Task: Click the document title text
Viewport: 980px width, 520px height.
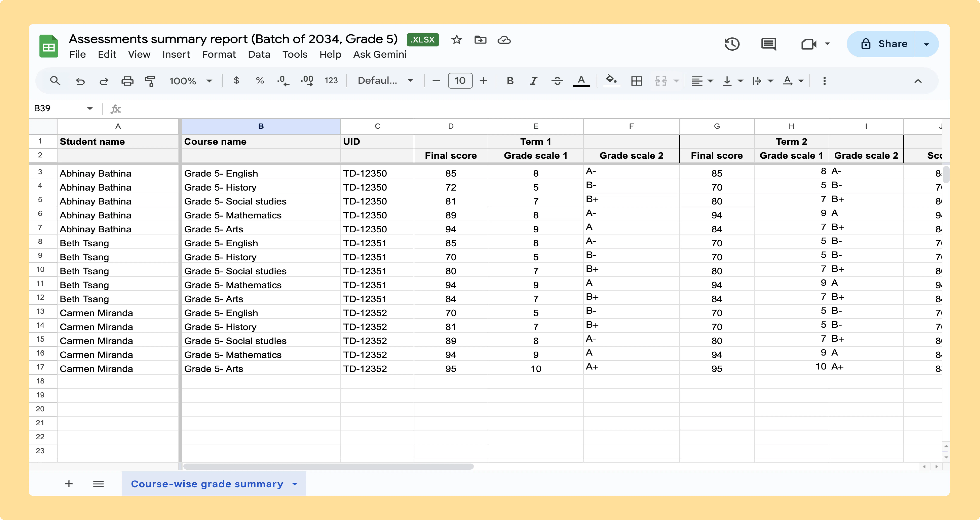Action: 233,39
